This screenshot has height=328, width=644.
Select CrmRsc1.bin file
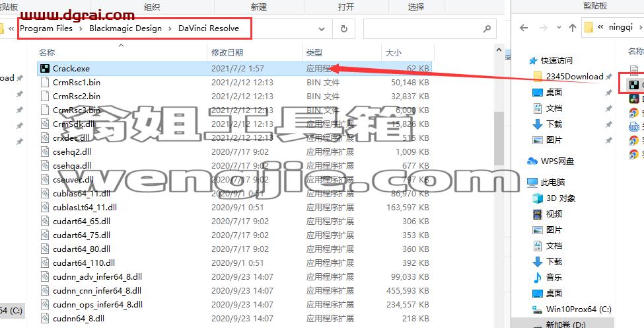235,83
